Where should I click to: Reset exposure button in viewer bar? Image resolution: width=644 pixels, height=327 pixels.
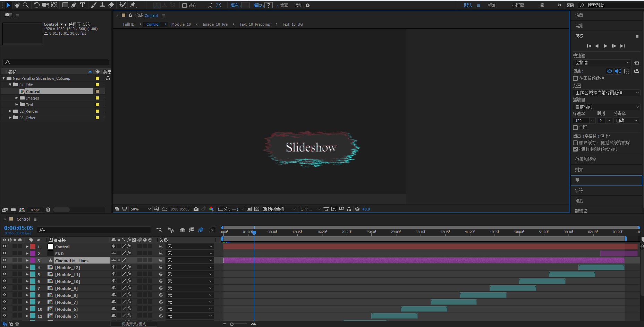(x=357, y=209)
